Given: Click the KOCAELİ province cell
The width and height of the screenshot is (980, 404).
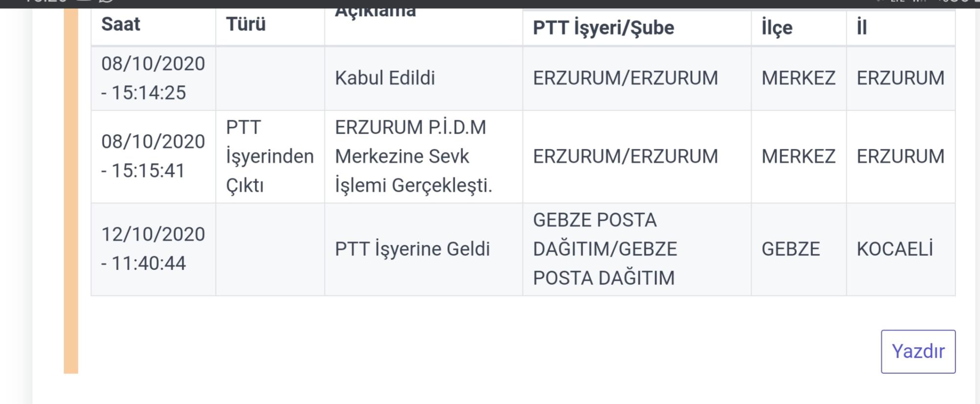Looking at the screenshot, I should (901, 249).
